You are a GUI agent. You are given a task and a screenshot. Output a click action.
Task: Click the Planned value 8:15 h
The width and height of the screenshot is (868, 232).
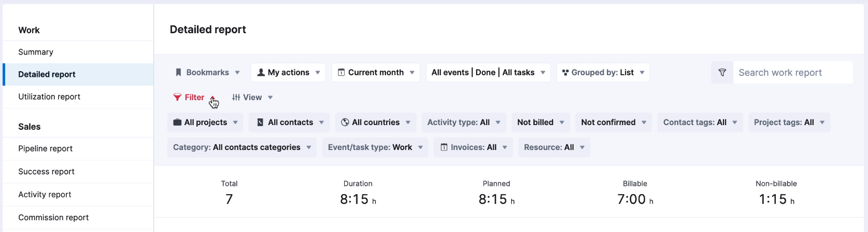coord(496,199)
